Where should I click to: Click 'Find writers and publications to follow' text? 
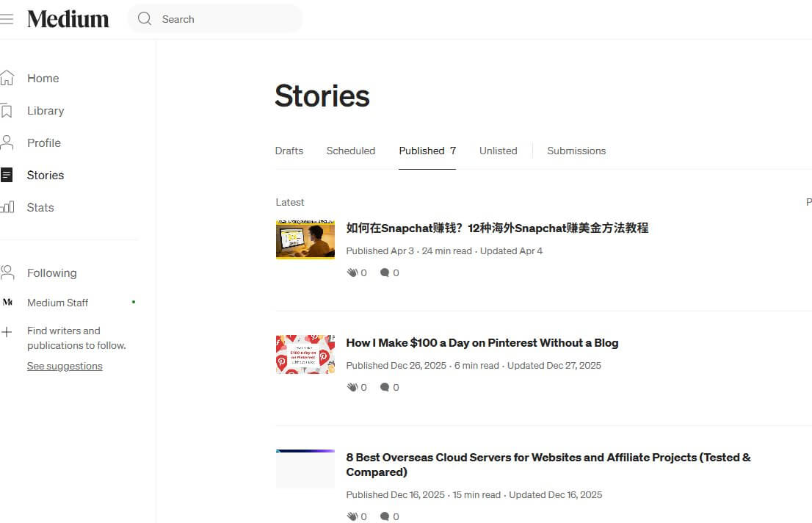click(76, 338)
